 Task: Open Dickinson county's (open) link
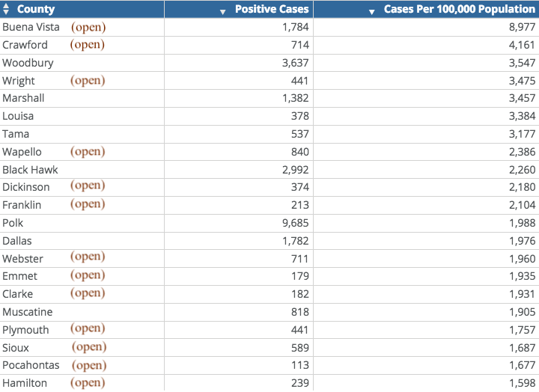(x=88, y=186)
